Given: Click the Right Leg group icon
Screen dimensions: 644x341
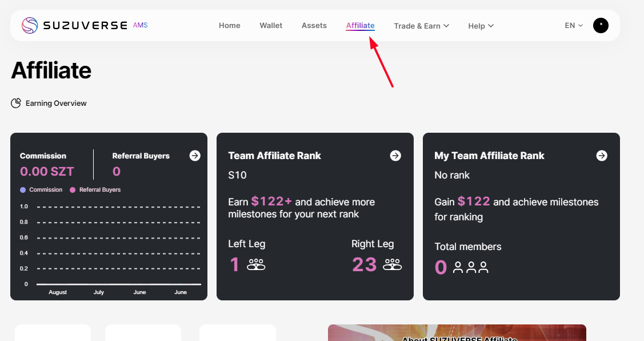Looking at the screenshot, I should pos(393,265).
